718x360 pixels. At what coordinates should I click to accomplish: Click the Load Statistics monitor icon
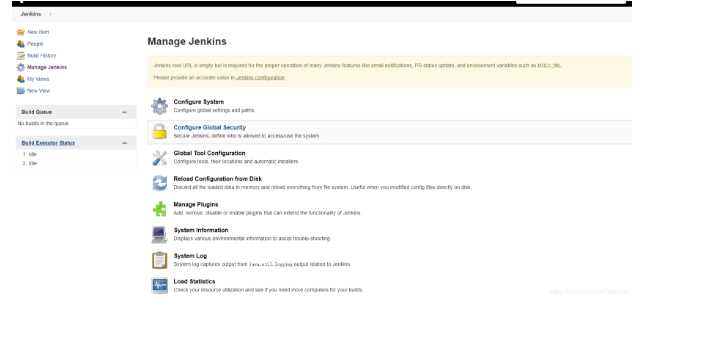(x=159, y=286)
